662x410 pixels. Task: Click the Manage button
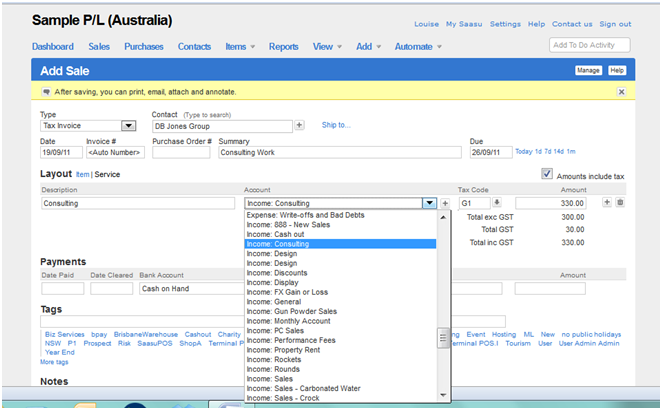tap(588, 70)
